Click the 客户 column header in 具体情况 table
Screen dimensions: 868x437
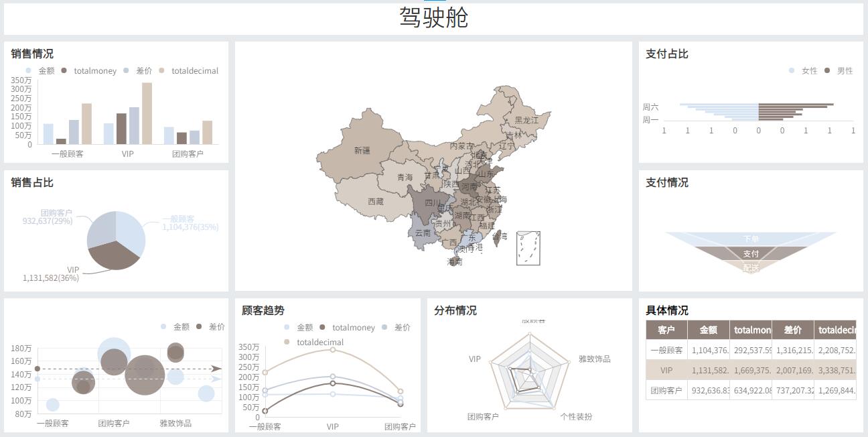point(667,330)
